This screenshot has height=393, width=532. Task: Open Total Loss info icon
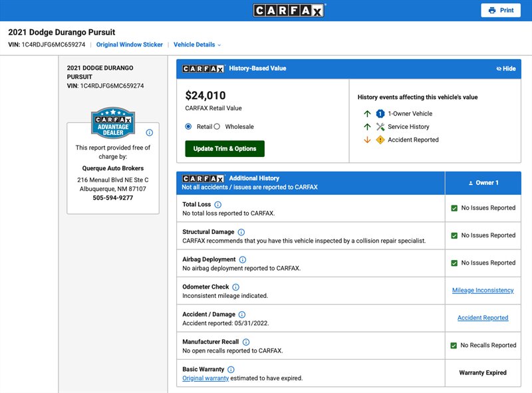pyautogui.click(x=218, y=205)
